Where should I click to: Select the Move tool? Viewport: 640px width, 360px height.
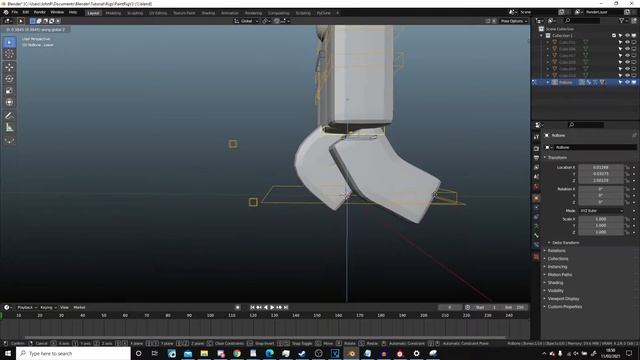pos(9,67)
